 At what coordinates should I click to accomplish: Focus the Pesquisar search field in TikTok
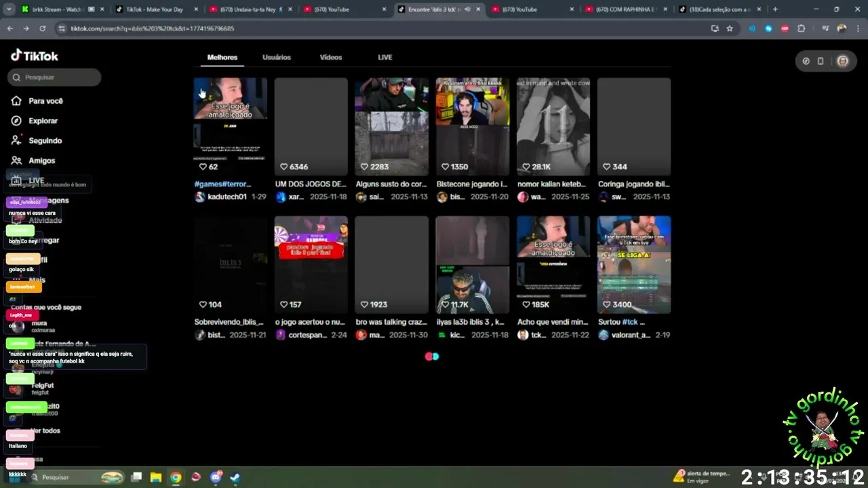point(55,77)
